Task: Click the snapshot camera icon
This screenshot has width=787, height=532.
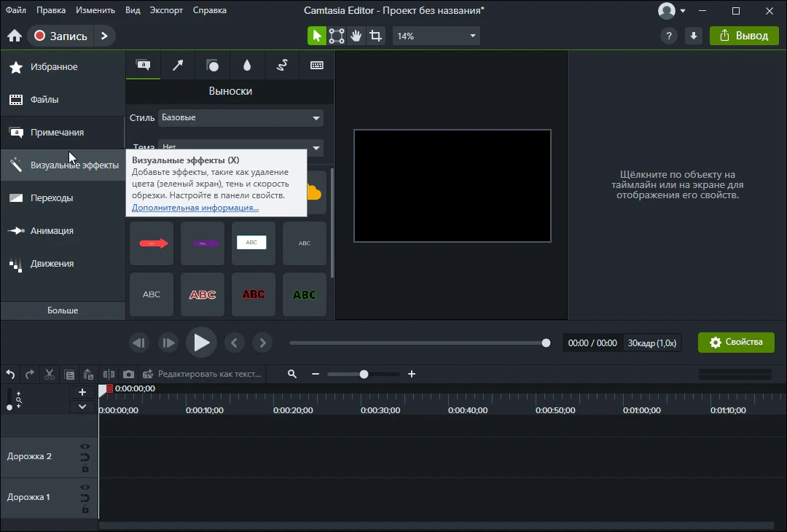Action: [128, 374]
